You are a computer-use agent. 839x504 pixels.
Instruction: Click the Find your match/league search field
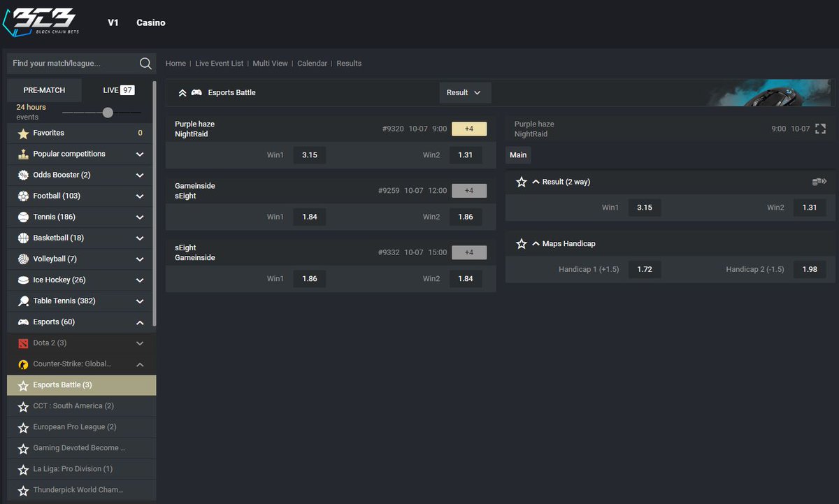(x=73, y=64)
